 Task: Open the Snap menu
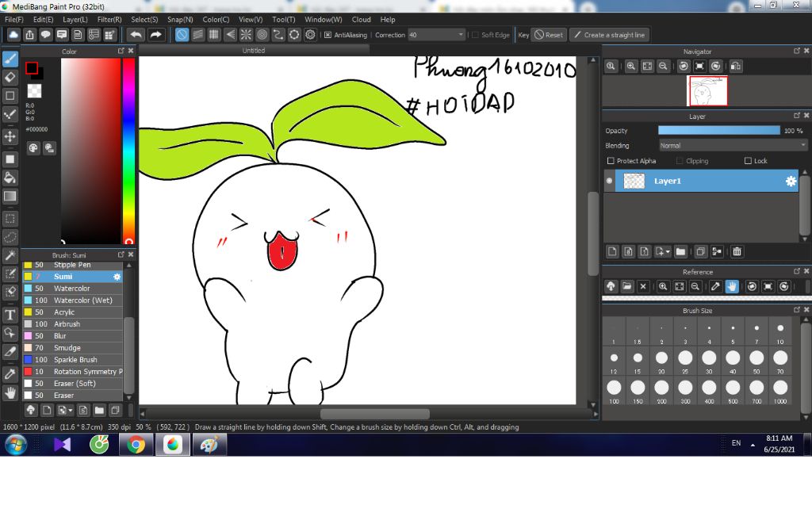180,20
